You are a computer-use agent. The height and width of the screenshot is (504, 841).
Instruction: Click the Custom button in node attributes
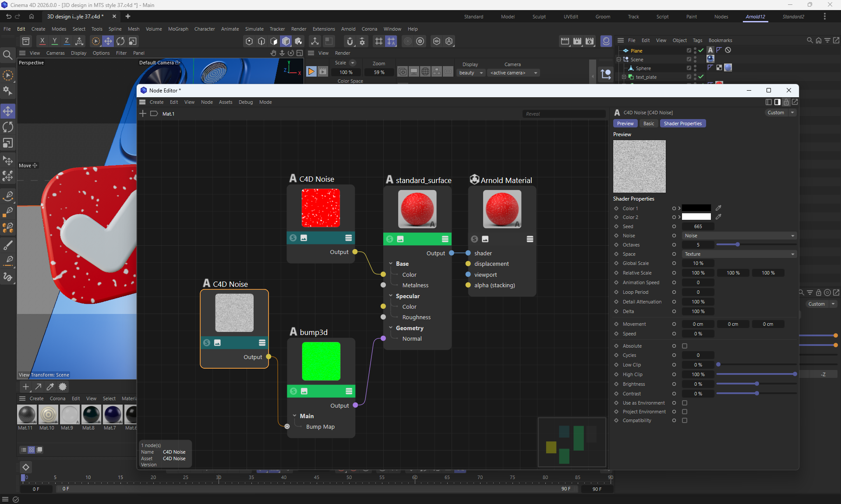tap(776, 113)
